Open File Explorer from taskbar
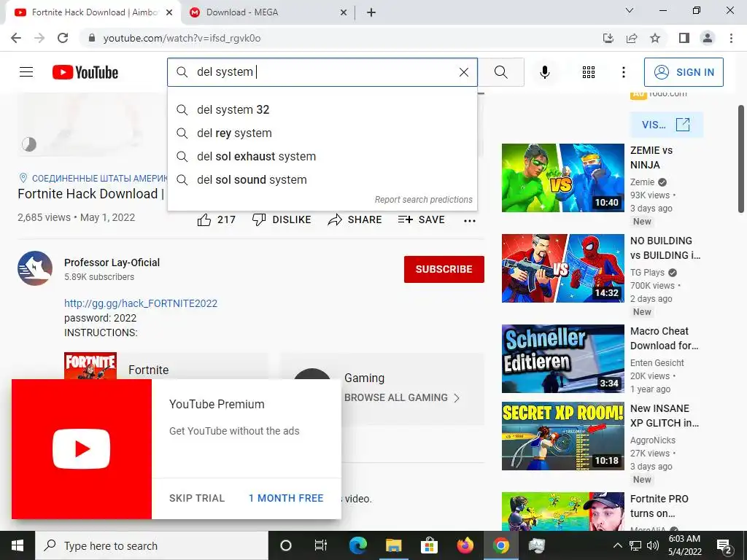 (x=393, y=545)
